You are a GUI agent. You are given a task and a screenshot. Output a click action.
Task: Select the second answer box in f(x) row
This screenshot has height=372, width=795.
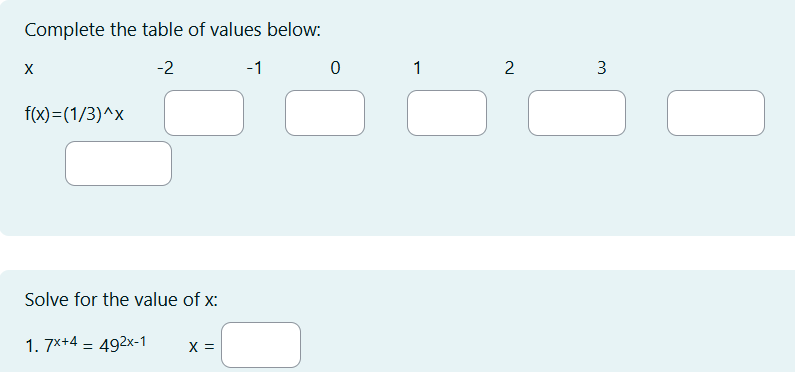[x=325, y=113]
